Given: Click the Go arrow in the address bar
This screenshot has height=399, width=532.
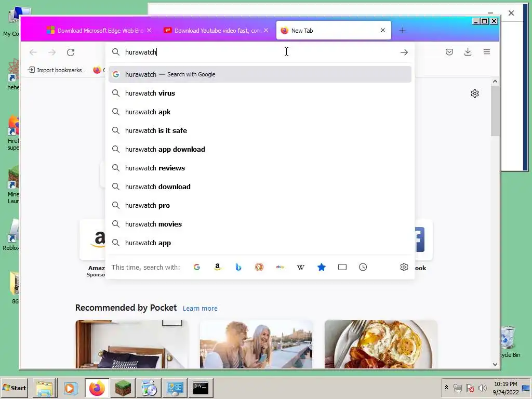Looking at the screenshot, I should [404, 52].
